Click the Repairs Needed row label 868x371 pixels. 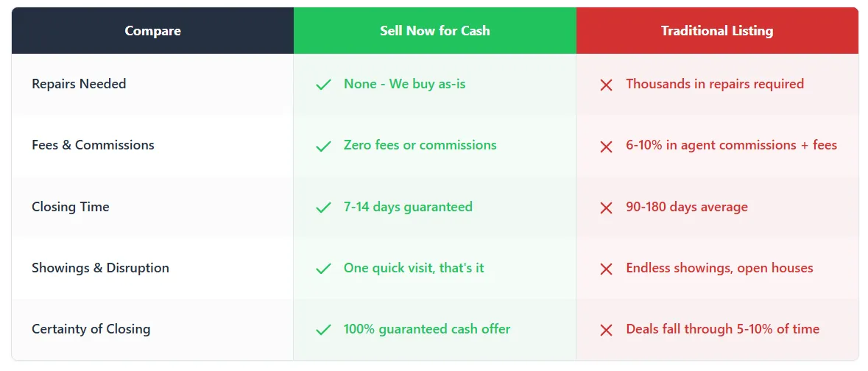click(80, 84)
